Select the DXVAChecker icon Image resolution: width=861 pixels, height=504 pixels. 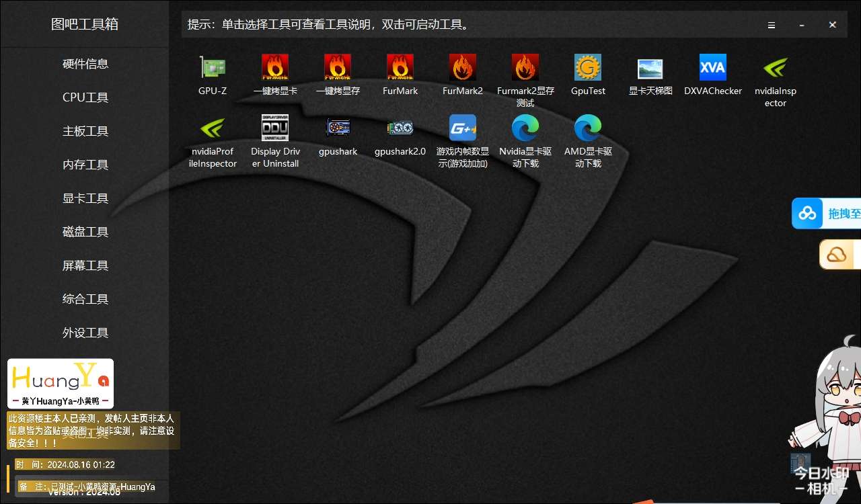[x=713, y=68]
